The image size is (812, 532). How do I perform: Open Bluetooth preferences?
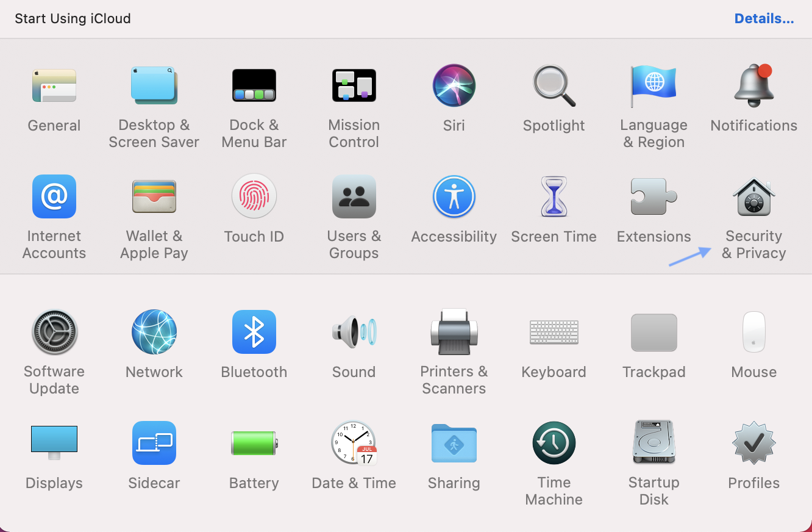tap(254, 332)
